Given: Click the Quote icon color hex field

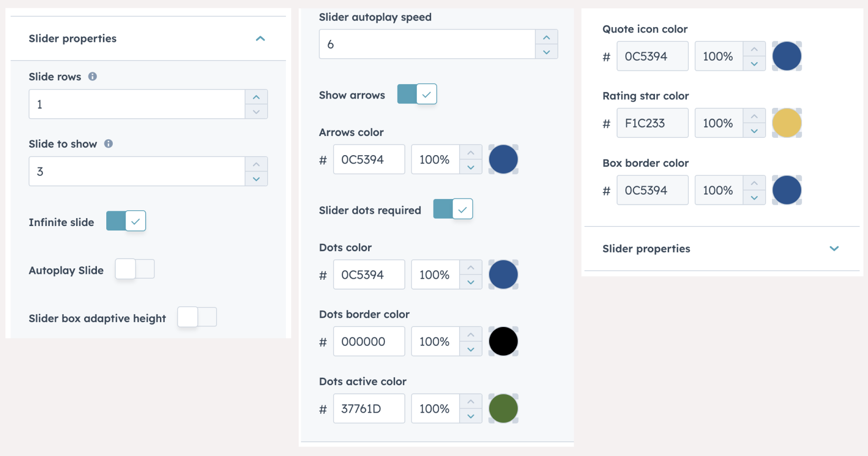Looking at the screenshot, I should 652,56.
